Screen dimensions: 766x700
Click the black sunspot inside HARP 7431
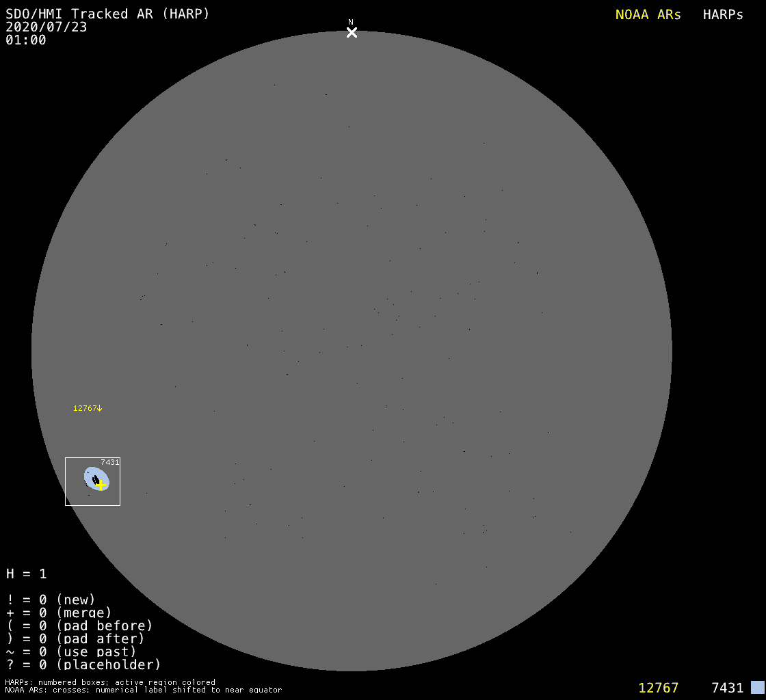(96, 480)
